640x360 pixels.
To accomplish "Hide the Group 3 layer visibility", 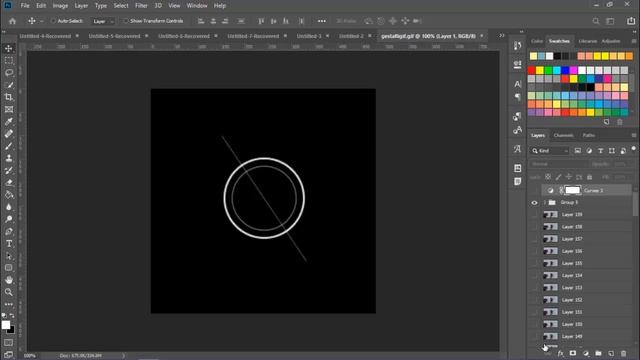I will (x=534, y=203).
